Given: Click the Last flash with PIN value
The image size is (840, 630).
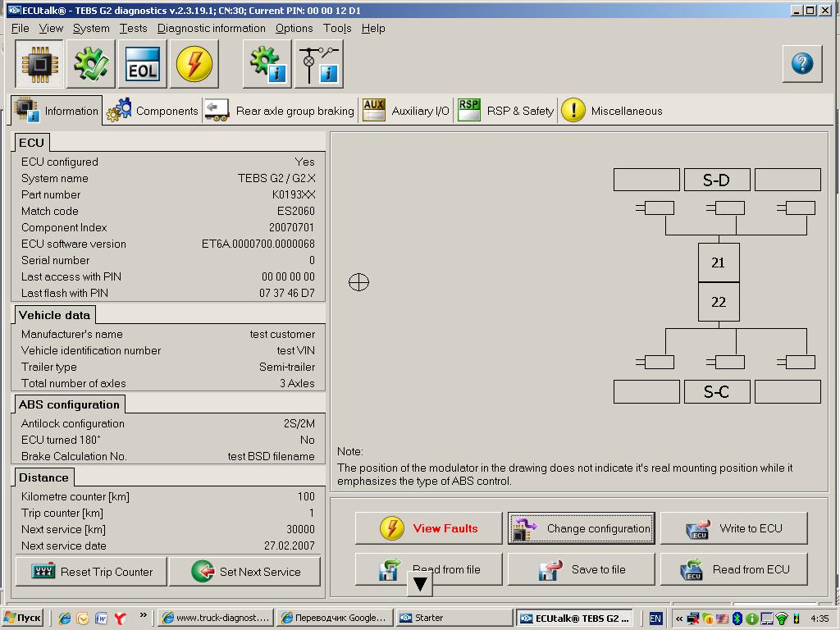Looking at the screenshot, I should 287,293.
